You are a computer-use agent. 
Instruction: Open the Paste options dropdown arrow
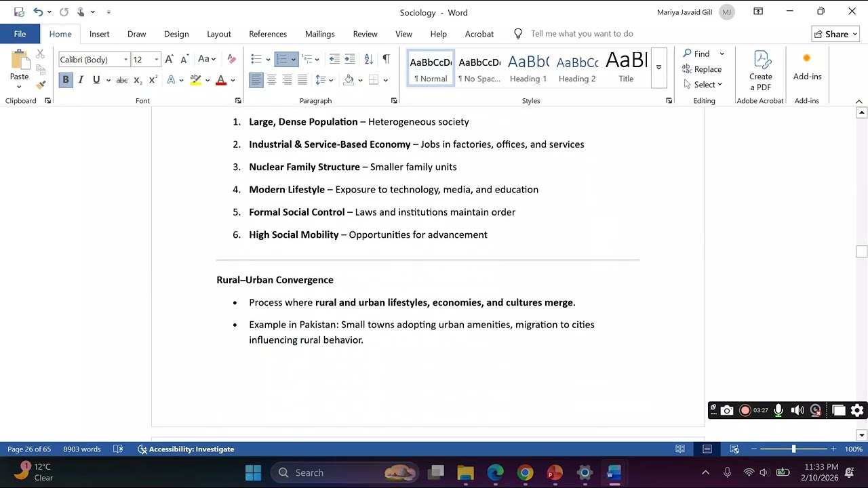(x=19, y=87)
